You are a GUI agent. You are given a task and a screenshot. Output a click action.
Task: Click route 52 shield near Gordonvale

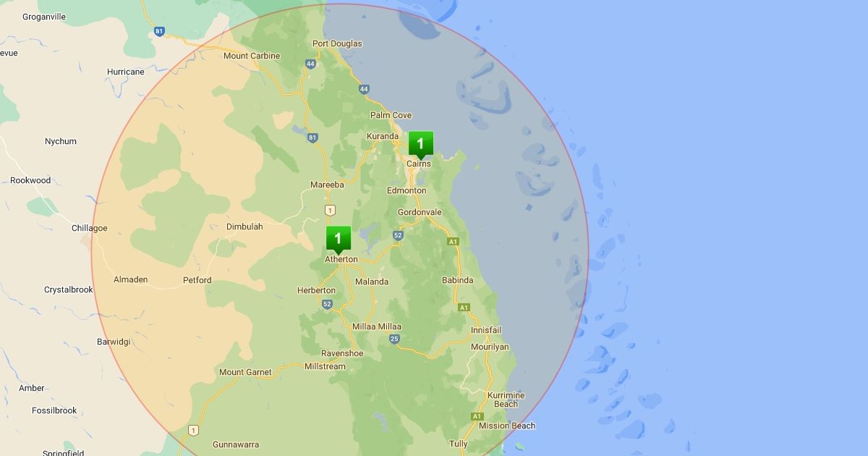398,235
